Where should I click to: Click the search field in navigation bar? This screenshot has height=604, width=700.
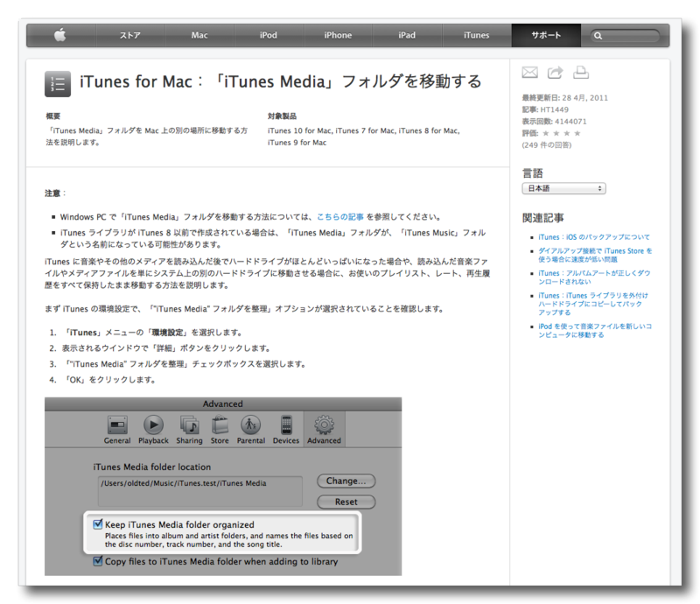point(625,36)
